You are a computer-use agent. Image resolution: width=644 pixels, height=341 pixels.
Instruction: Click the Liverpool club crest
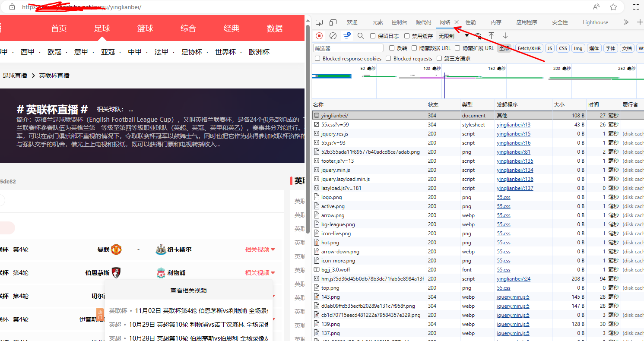point(161,273)
